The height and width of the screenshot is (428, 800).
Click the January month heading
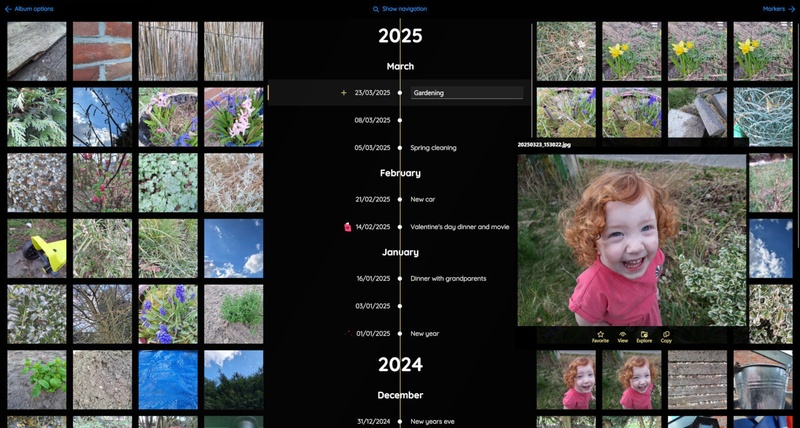coord(400,252)
